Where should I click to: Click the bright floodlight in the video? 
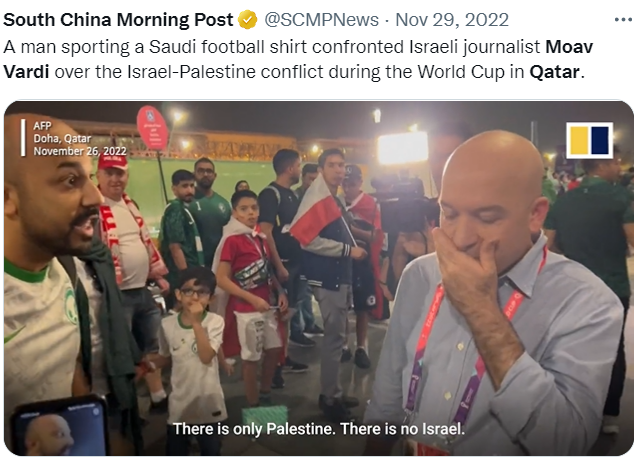pos(403,148)
